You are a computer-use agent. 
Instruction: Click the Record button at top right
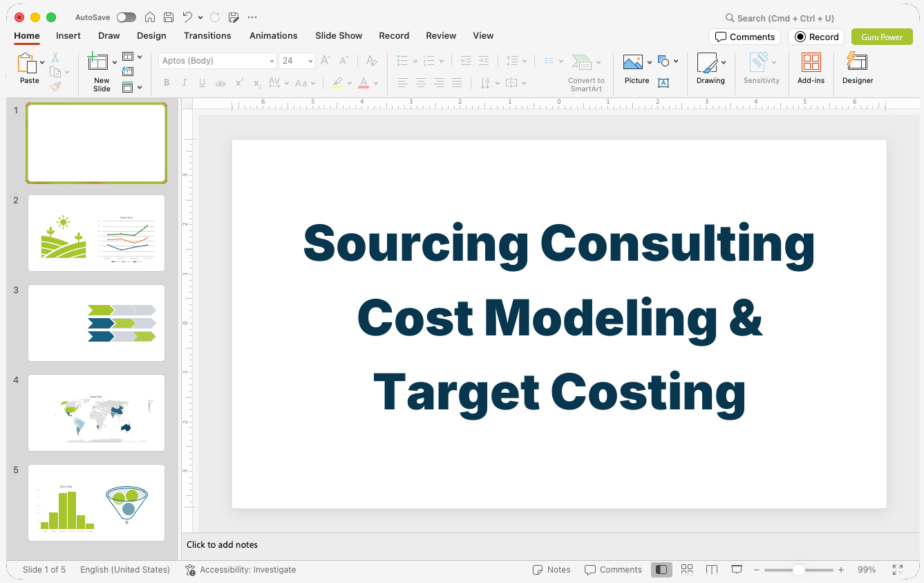tap(816, 37)
